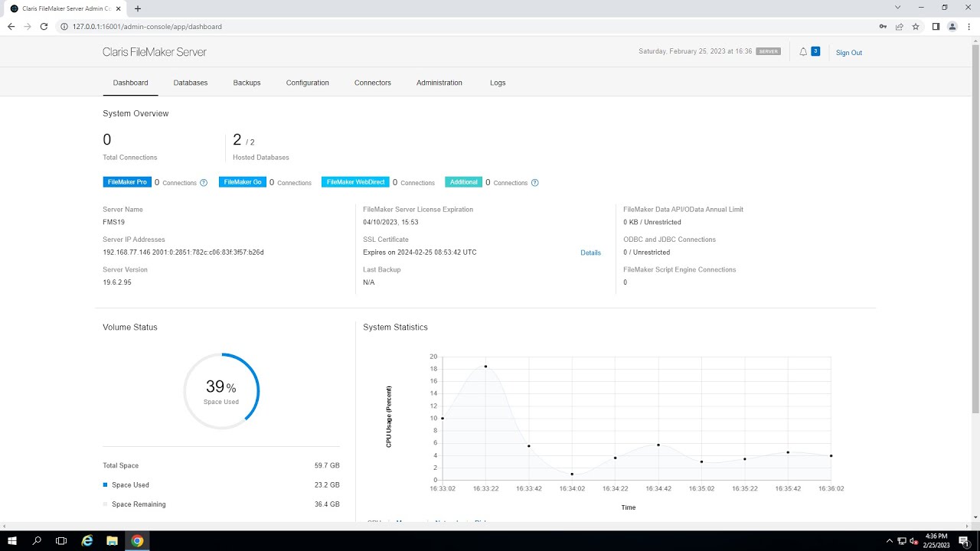Go to the Configuration tab
Viewport: 980px width, 551px height.
coord(308,83)
